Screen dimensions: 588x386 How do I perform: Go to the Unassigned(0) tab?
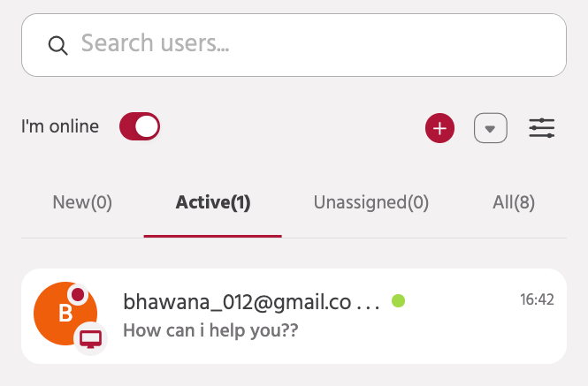(371, 202)
